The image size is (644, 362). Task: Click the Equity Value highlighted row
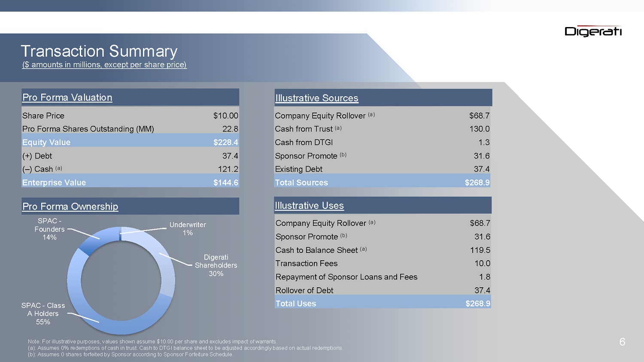point(130,142)
